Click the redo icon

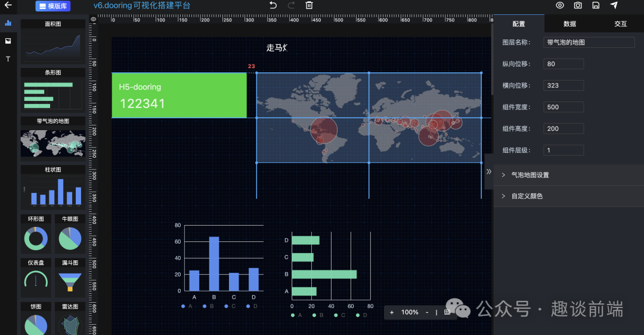291,5
